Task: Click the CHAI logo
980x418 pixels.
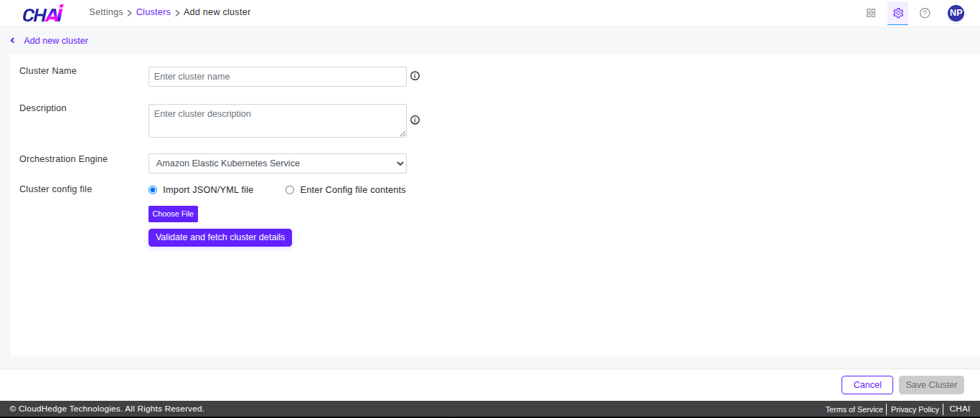Action: 42,12
